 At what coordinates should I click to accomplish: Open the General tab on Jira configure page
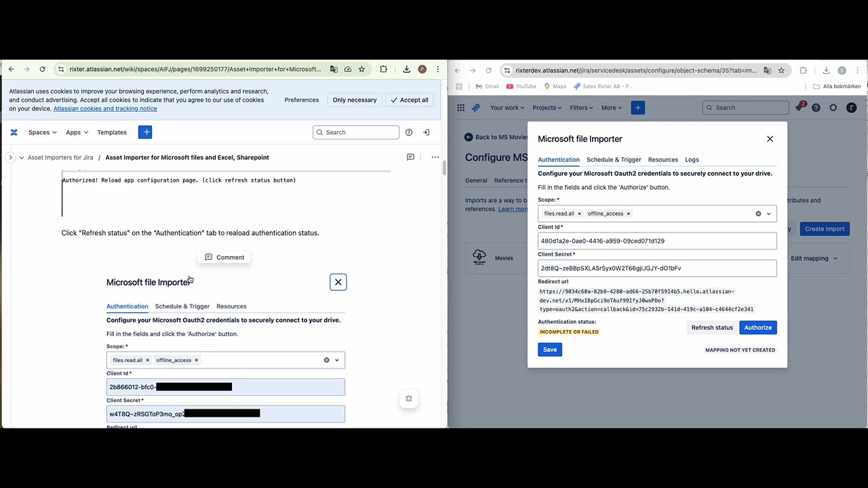476,180
